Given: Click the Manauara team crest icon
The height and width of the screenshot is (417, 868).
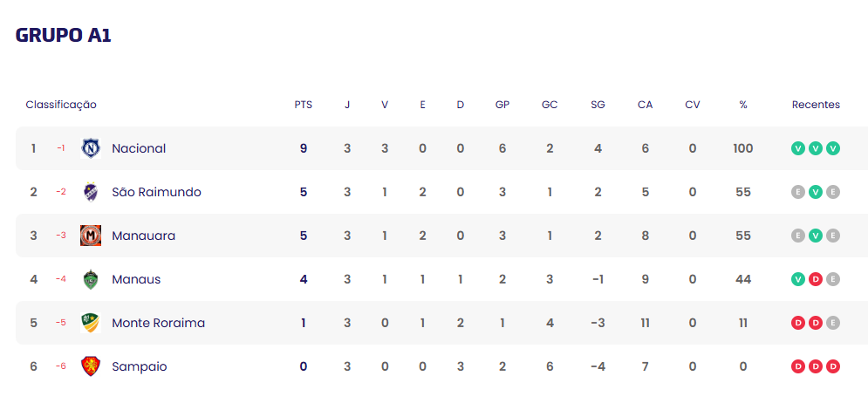Looking at the screenshot, I should click(91, 236).
